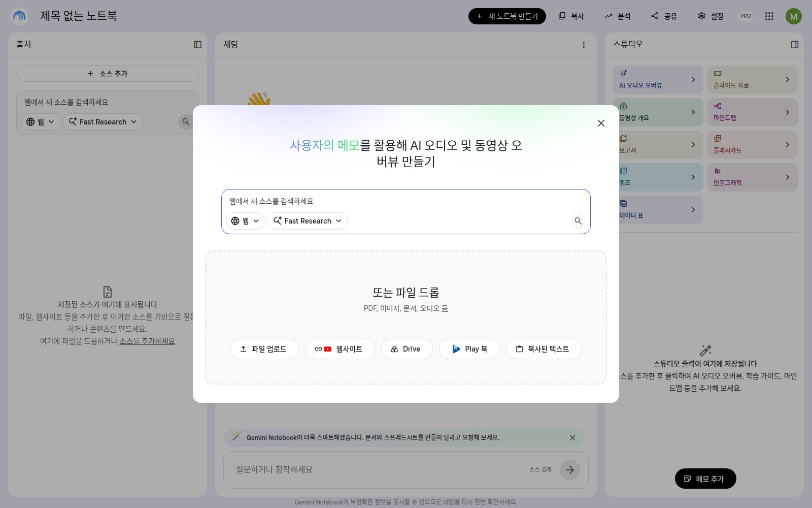Open 동영상 개요 card
Image resolution: width=812 pixels, height=508 pixels.
click(x=658, y=112)
